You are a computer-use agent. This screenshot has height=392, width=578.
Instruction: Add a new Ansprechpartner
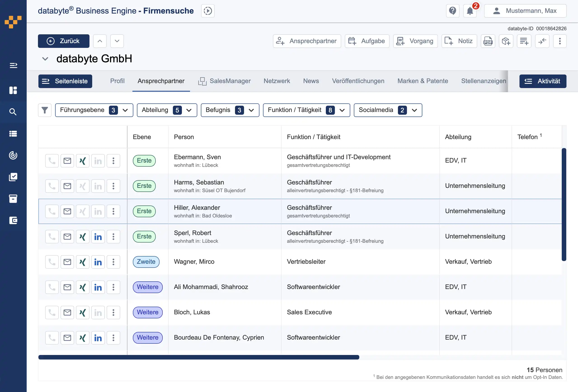[x=307, y=41]
